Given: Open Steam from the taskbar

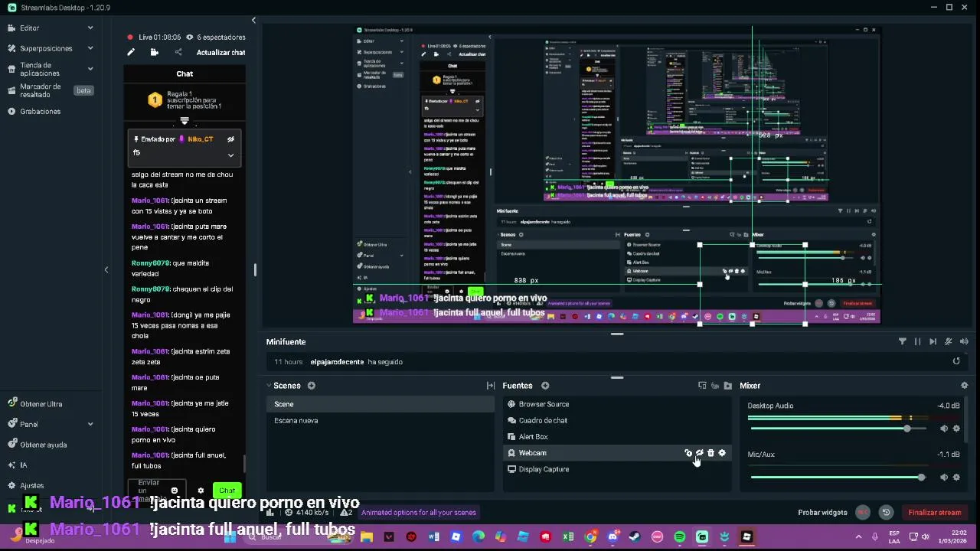Looking at the screenshot, I should click(635, 537).
